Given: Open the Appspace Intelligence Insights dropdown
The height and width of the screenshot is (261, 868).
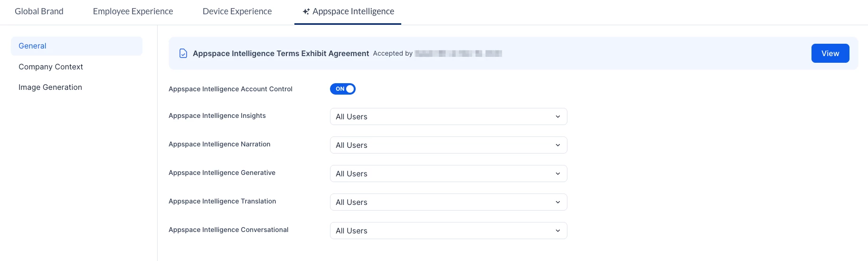Looking at the screenshot, I should click(x=448, y=116).
